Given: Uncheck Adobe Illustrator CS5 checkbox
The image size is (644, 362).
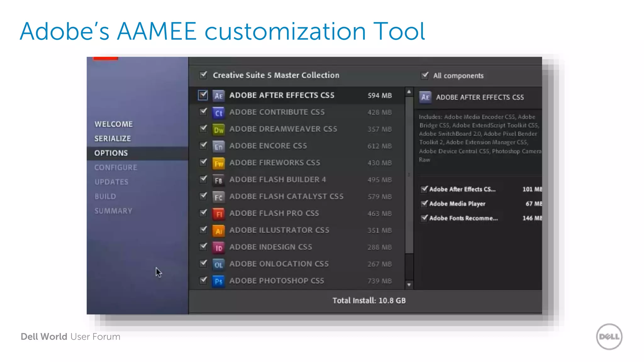Looking at the screenshot, I should [203, 230].
